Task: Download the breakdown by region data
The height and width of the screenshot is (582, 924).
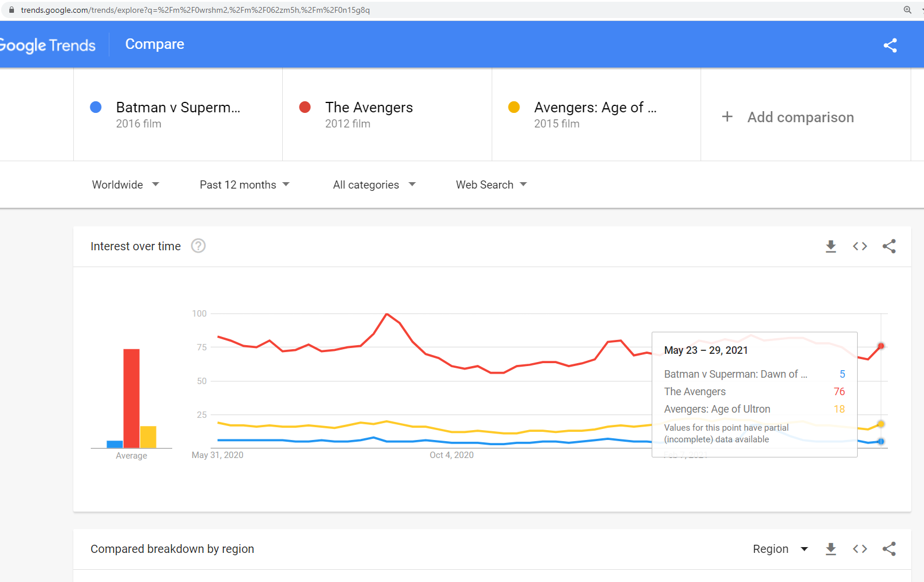Action: [x=831, y=549]
